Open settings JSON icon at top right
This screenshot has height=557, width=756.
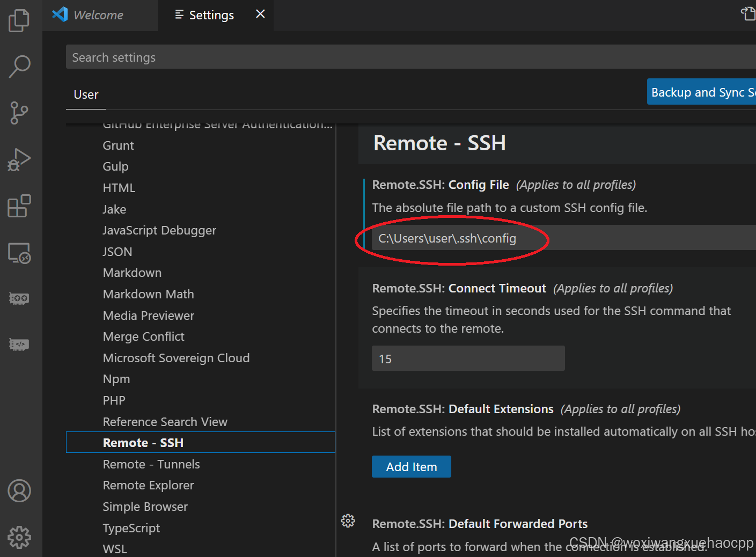tap(748, 14)
